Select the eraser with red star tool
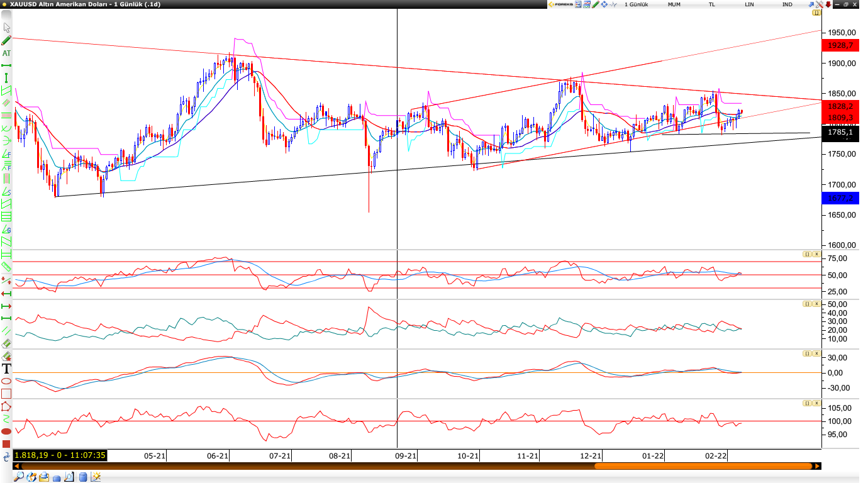The width and height of the screenshot is (868, 483). coord(6,356)
